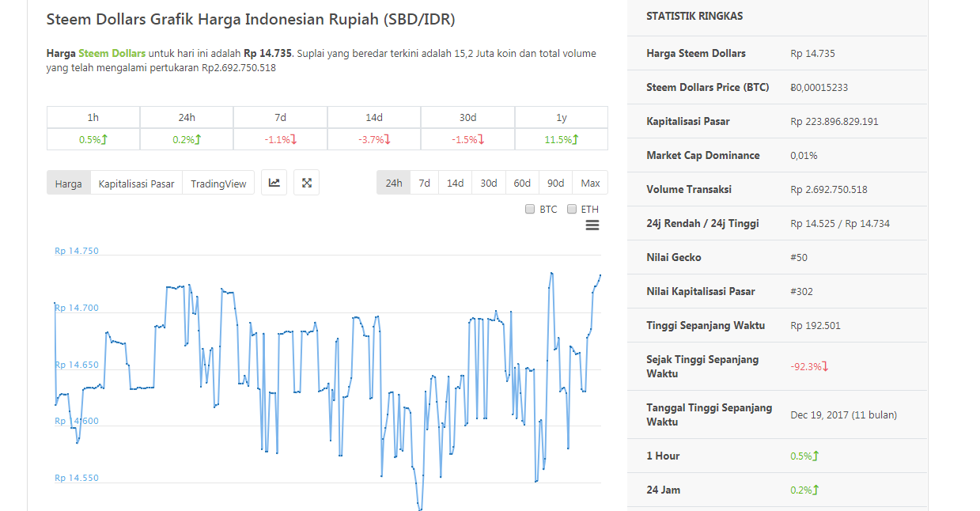The width and height of the screenshot is (980, 511).
Task: Select the 60d chart range
Action: click(522, 183)
